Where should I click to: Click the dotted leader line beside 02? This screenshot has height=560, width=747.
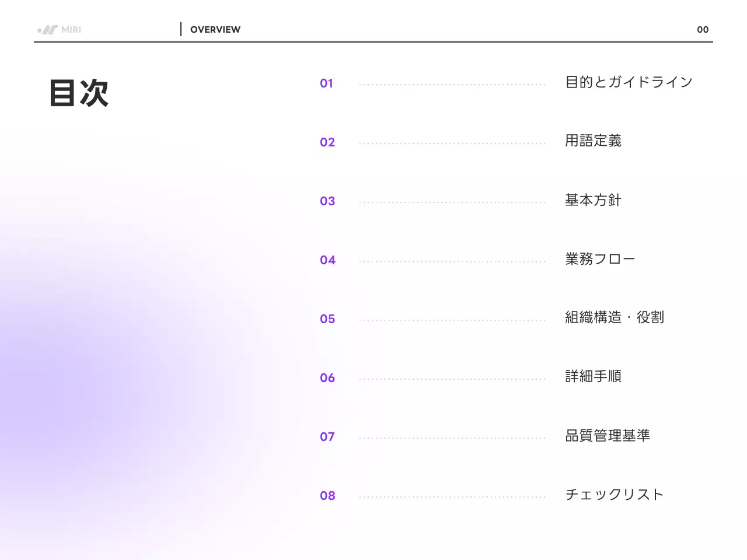coord(452,142)
